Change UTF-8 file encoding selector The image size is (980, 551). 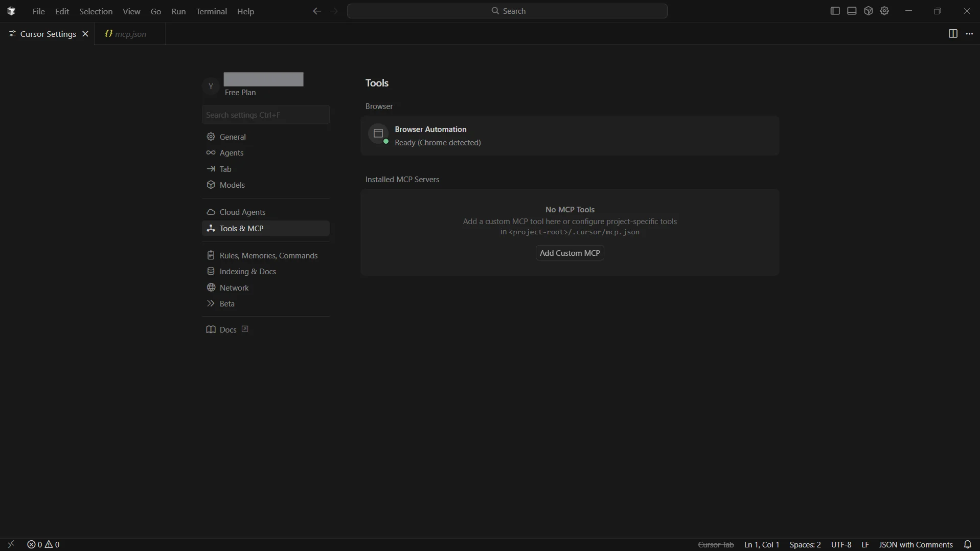[x=841, y=544]
